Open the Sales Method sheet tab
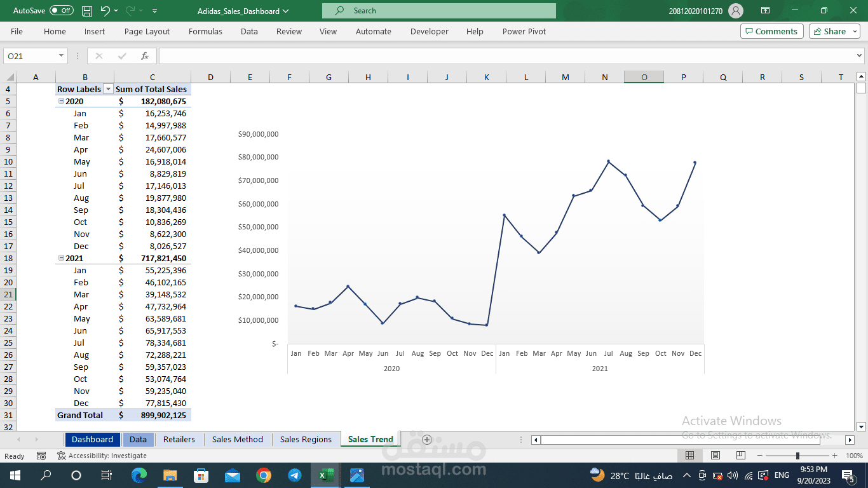868x488 pixels. [238, 439]
